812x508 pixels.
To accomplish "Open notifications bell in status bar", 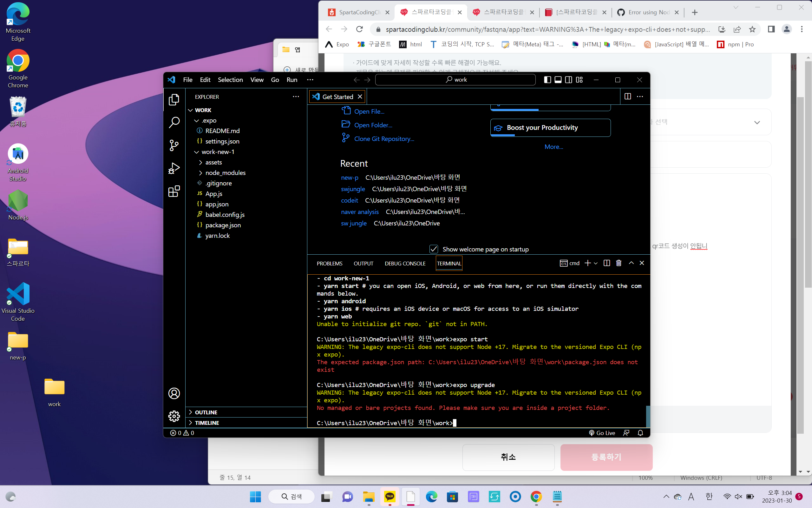I will coord(640,433).
